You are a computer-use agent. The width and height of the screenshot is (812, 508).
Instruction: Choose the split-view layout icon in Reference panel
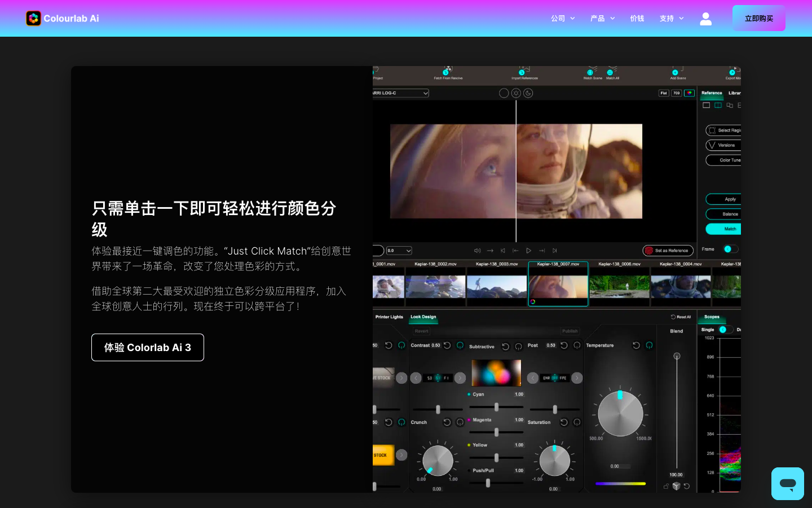coord(718,106)
